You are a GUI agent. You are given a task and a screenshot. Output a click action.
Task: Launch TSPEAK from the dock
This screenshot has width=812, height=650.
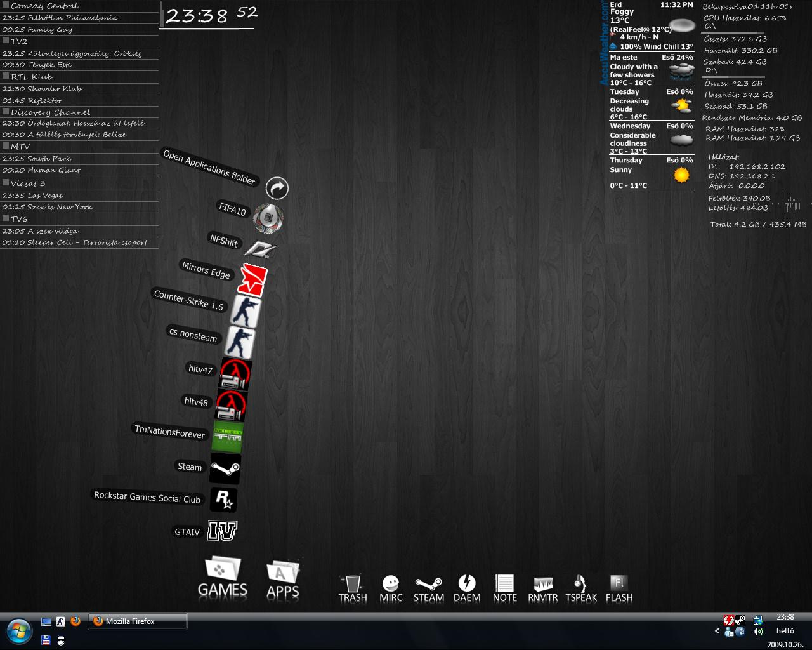(x=581, y=588)
